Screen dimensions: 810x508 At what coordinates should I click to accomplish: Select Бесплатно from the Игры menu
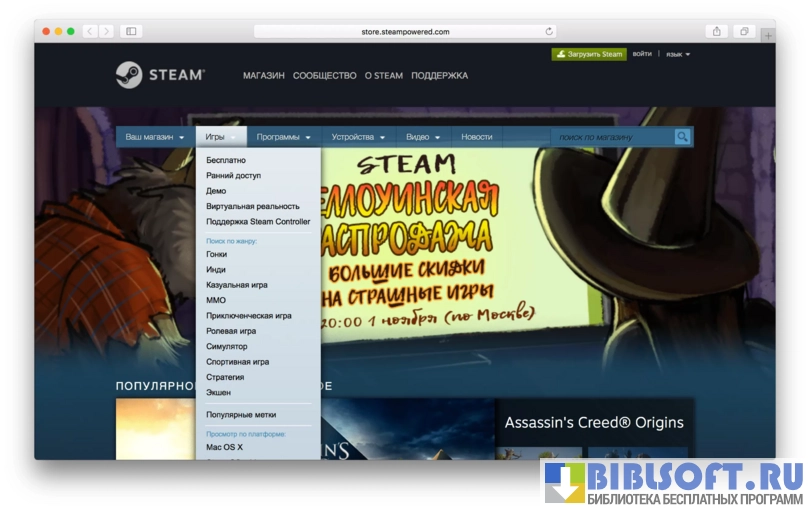coord(226,160)
